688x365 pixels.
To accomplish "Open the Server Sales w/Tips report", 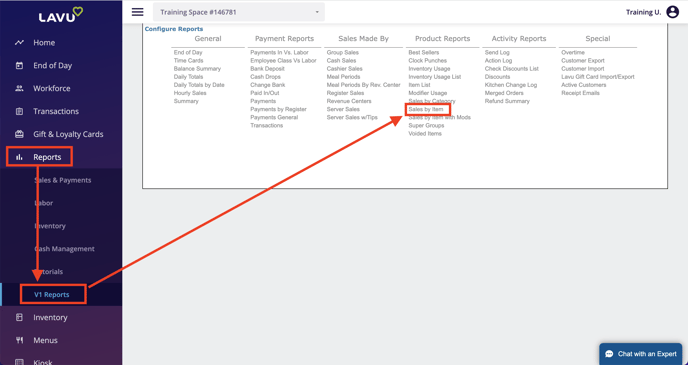I will tap(352, 118).
